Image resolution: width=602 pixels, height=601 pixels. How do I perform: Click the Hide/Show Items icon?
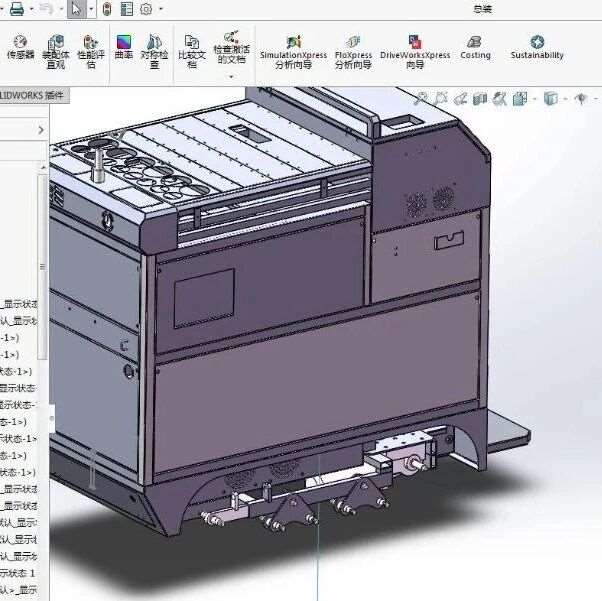581,99
